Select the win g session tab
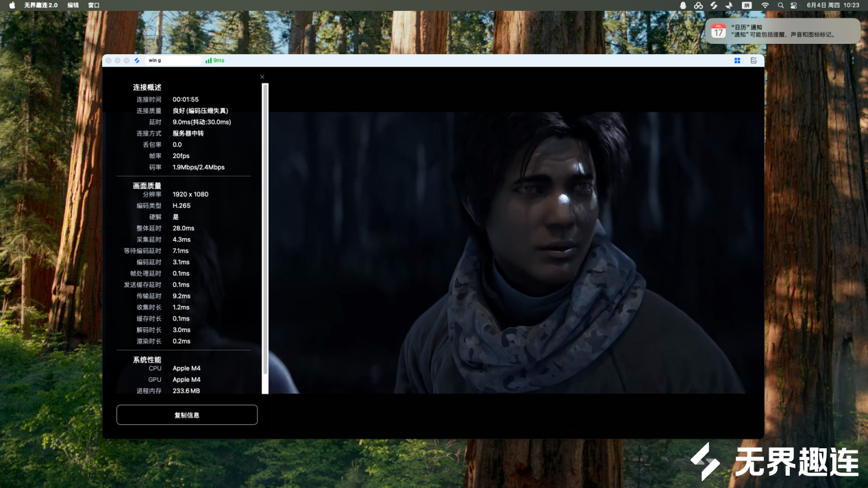The height and width of the screenshot is (488, 868). coord(173,60)
